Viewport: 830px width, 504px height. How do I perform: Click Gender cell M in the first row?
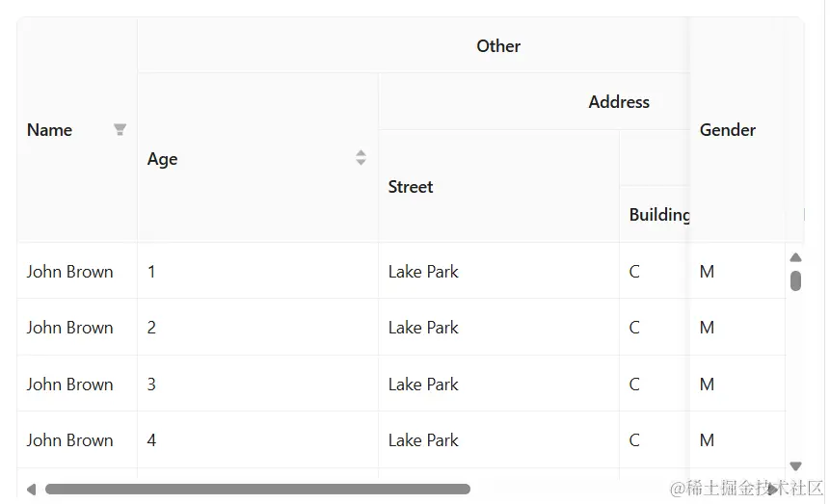click(x=707, y=272)
